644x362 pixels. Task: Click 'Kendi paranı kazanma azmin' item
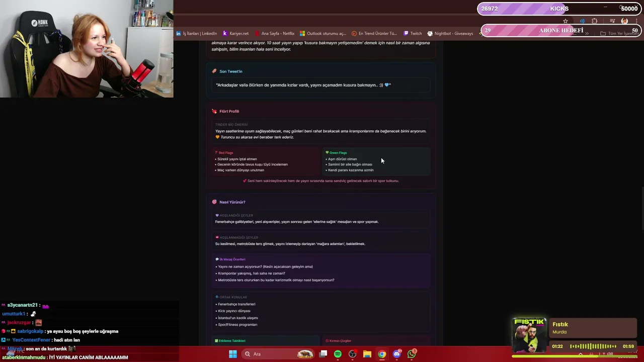[350, 170]
